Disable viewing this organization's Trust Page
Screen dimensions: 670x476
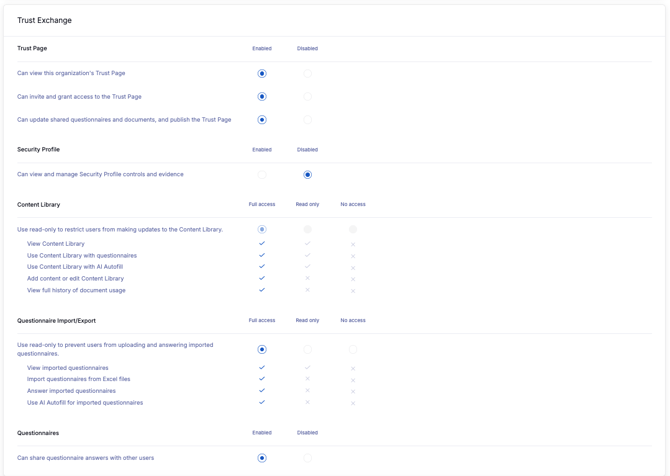[x=307, y=73]
